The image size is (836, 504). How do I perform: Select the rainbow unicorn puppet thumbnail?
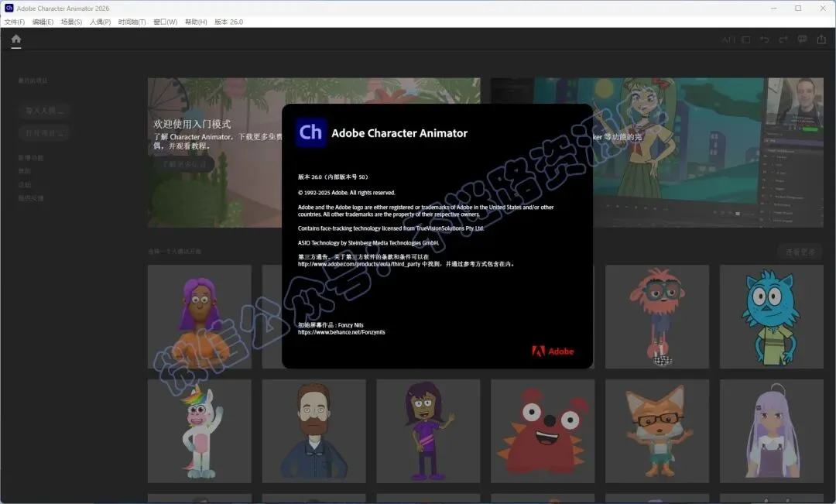(200, 431)
